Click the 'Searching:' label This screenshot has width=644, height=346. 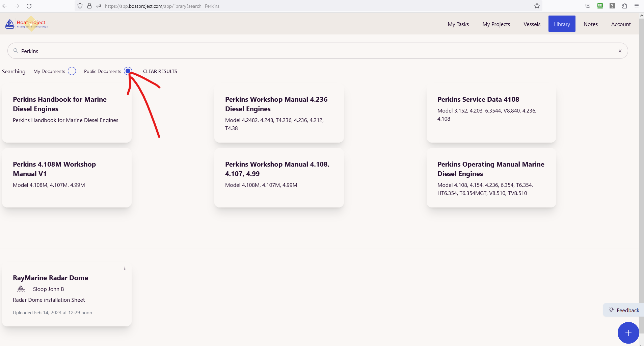point(14,71)
